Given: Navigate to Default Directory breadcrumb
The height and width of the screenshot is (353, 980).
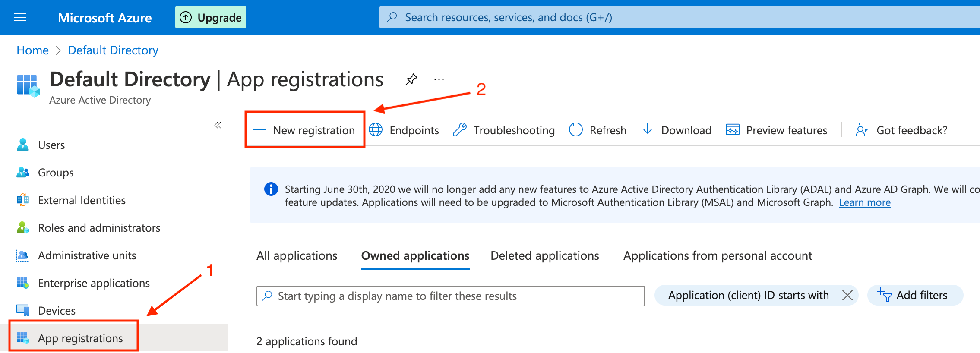Looking at the screenshot, I should [113, 50].
